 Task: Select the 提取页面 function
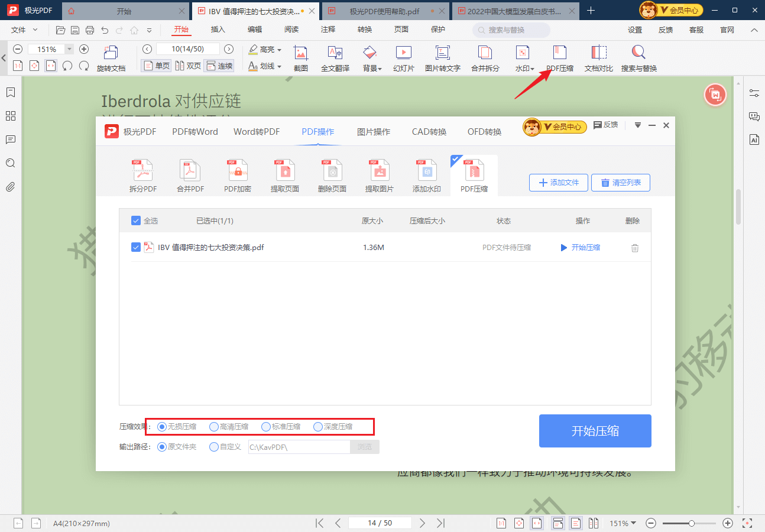tap(285, 176)
